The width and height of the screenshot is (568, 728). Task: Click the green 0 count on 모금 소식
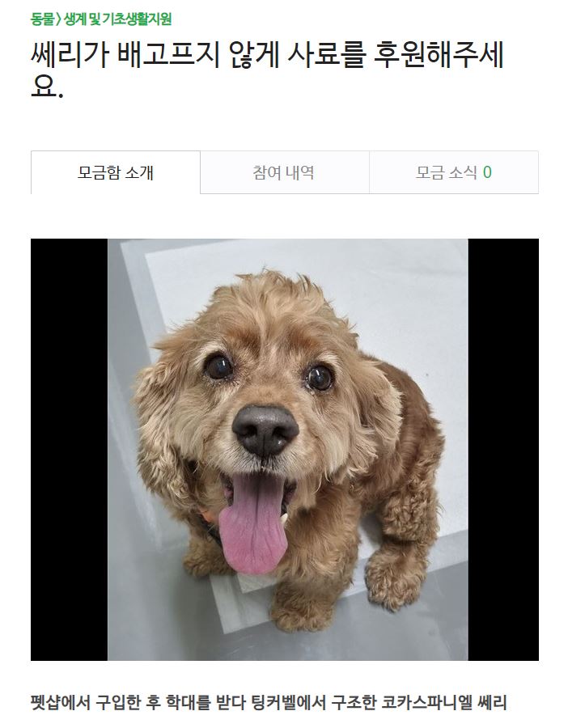487,172
